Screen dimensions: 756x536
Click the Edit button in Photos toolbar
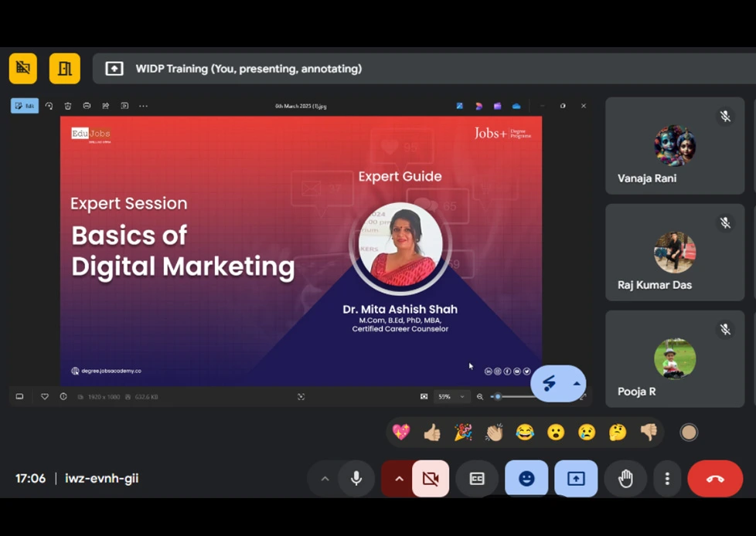pos(25,106)
